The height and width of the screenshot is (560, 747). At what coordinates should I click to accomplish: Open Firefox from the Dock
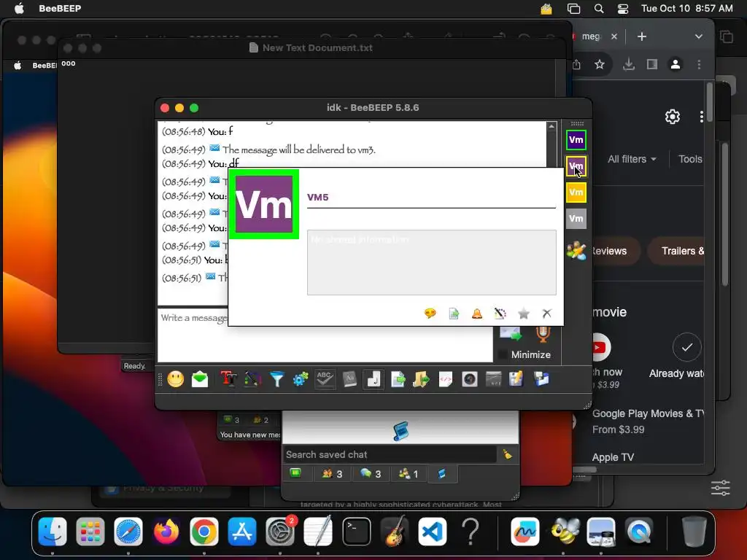click(x=166, y=532)
